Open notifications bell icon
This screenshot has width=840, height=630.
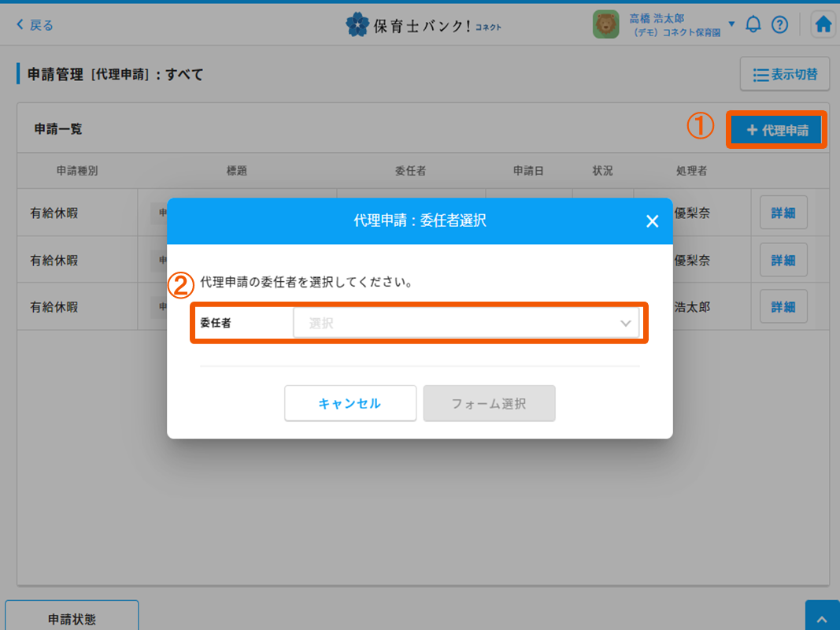753,25
